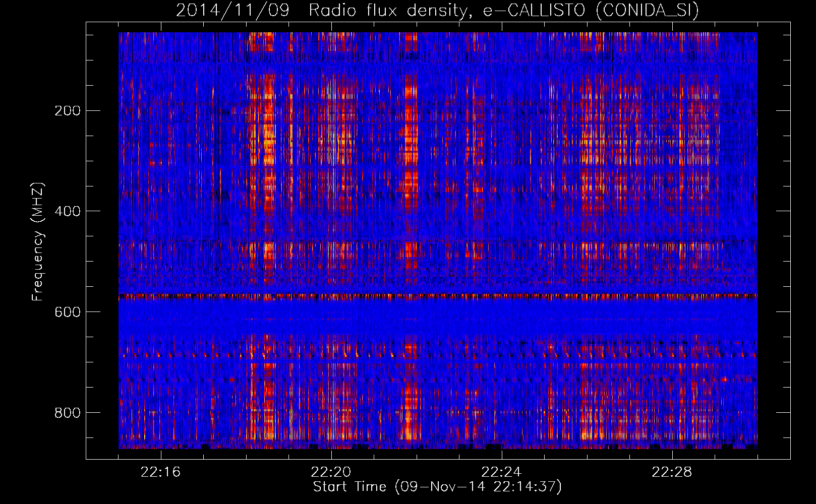Click the '22:16' time axis label
816x504 pixels.
pyautogui.click(x=160, y=472)
